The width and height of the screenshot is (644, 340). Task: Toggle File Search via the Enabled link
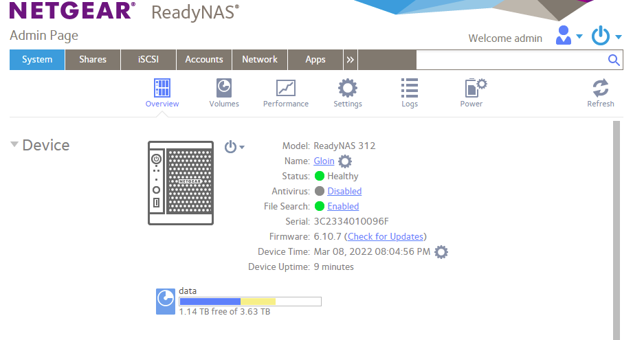pos(343,206)
